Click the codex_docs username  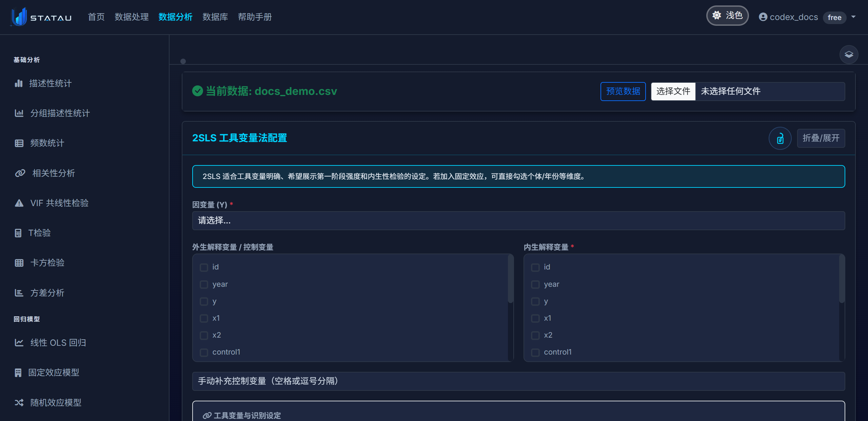tap(794, 17)
